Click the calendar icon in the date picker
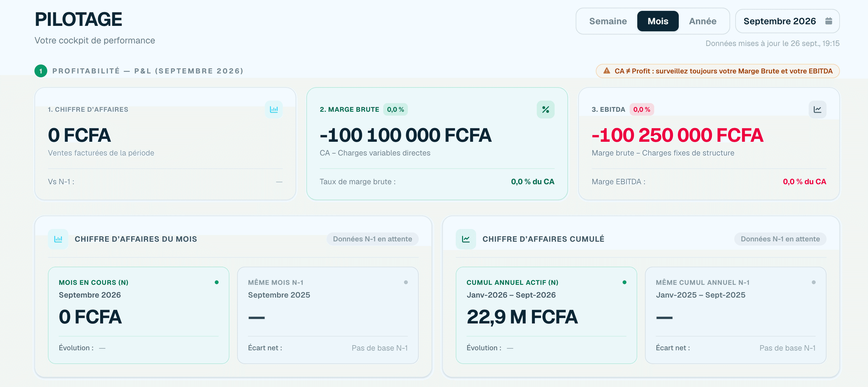868x387 pixels. (x=828, y=21)
